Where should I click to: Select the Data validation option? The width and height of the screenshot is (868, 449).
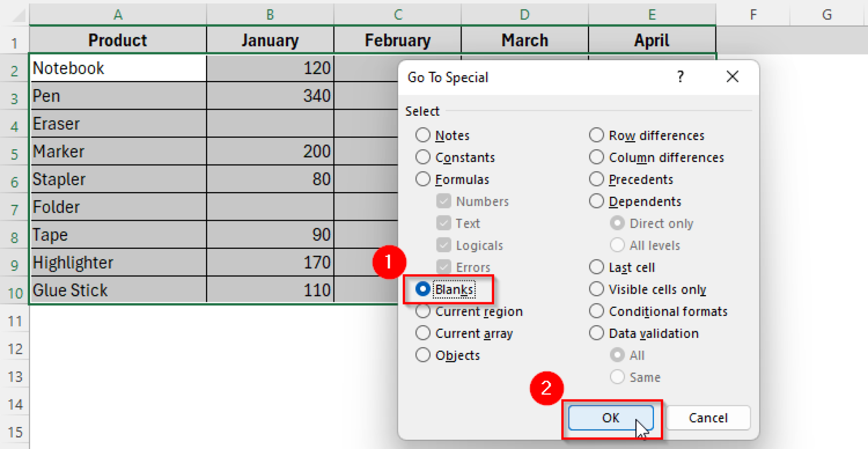point(596,333)
